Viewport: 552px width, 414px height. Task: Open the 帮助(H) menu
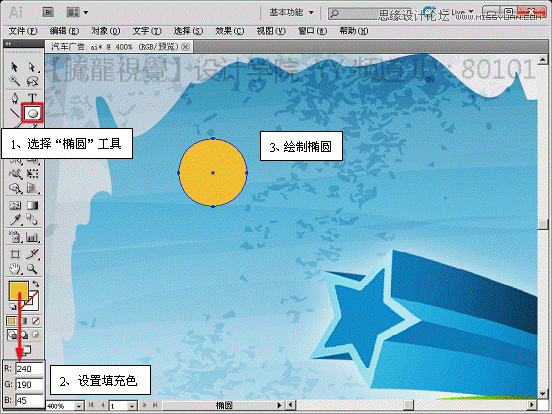coord(353,31)
